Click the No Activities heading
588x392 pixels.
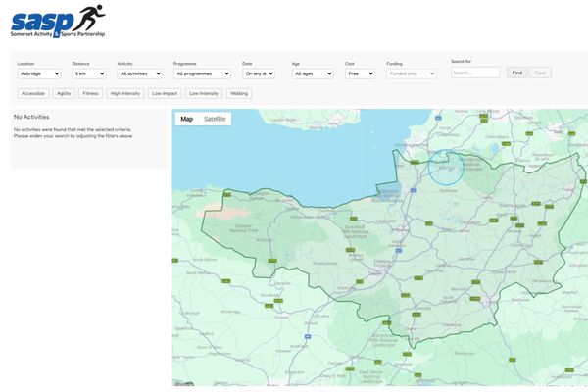(31, 117)
